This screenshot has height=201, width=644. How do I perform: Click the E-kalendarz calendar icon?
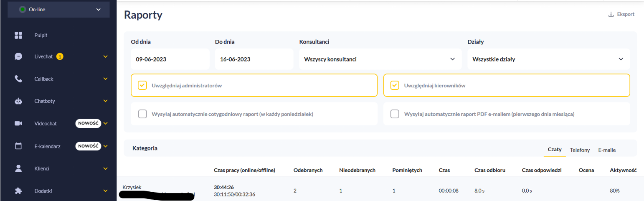(x=18, y=146)
